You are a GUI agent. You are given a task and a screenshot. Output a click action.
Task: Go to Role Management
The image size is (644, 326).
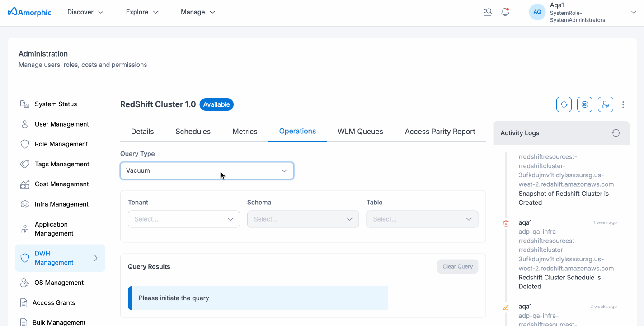pos(61,144)
